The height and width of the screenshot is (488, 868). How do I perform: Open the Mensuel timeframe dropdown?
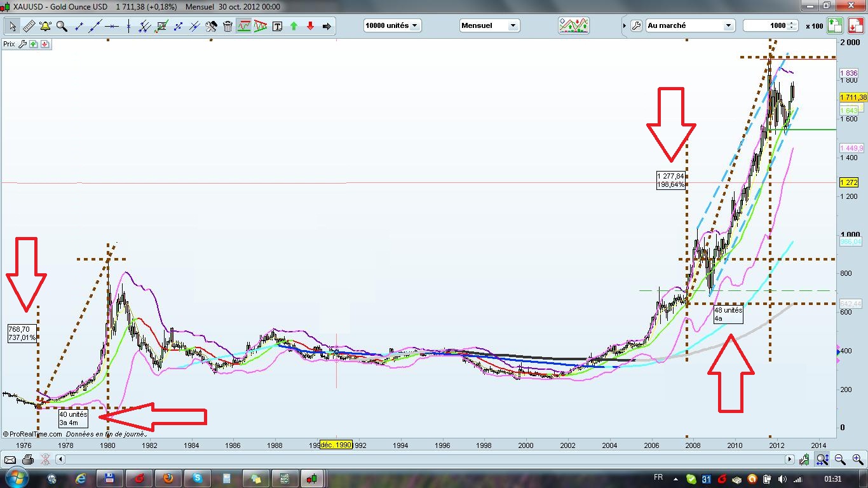pyautogui.click(x=489, y=25)
